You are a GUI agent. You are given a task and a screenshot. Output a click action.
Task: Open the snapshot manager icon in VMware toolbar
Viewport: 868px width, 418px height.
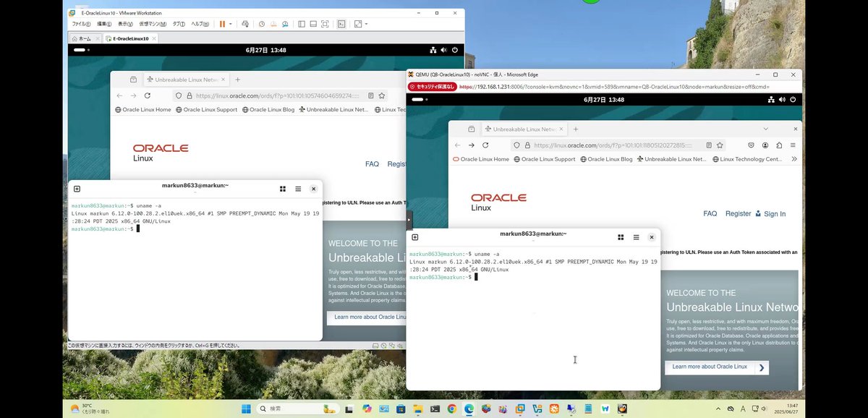tap(284, 24)
